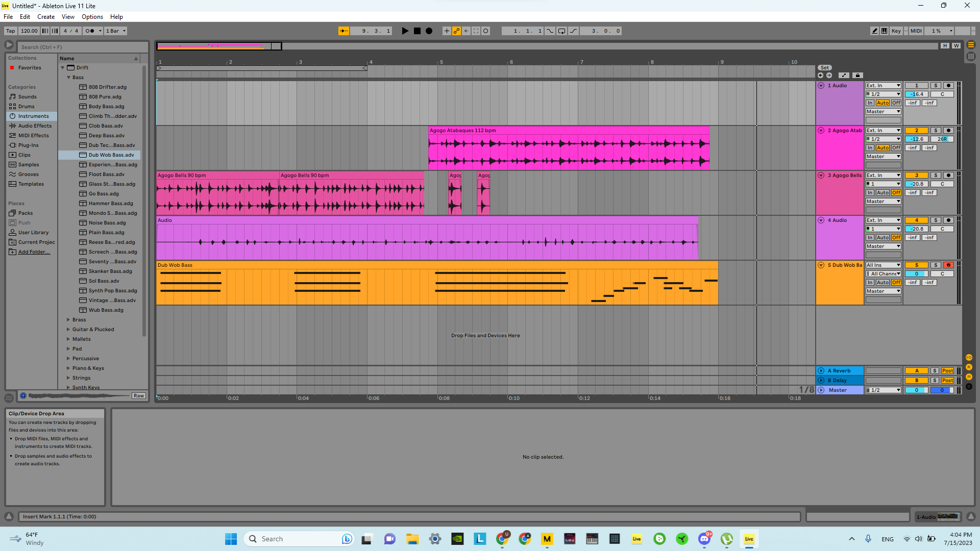Viewport: 980px width, 551px height.
Task: Click the Raw preview button
Action: 139,396
